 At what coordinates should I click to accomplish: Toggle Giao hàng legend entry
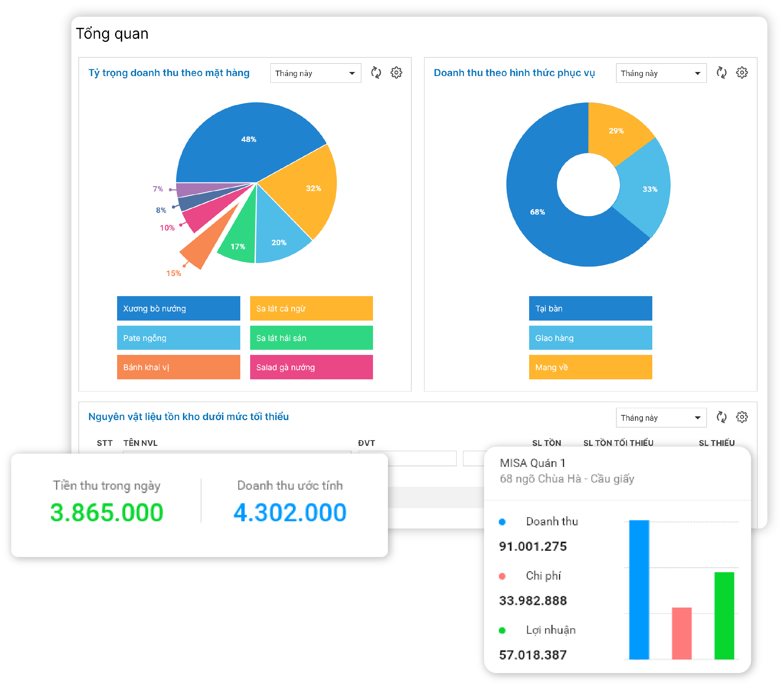[590, 338]
